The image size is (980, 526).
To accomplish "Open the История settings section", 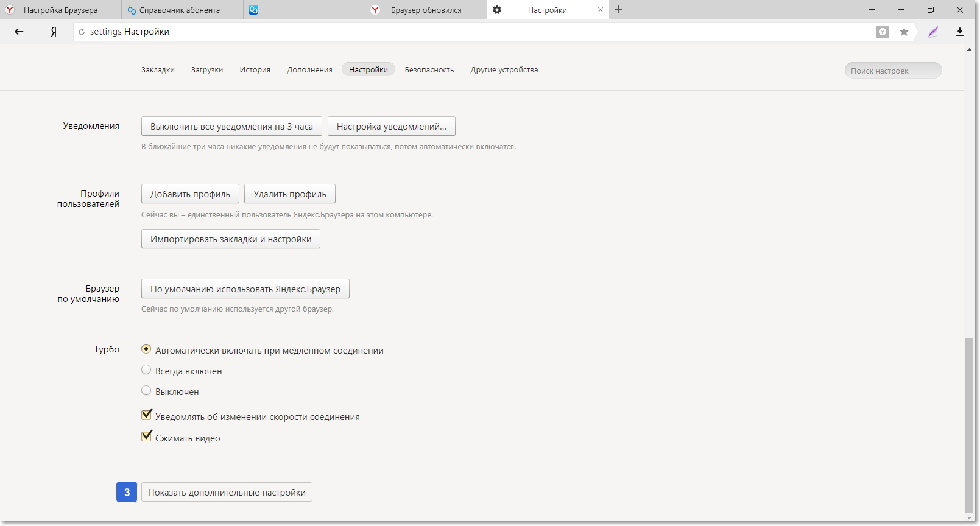I will point(255,70).
